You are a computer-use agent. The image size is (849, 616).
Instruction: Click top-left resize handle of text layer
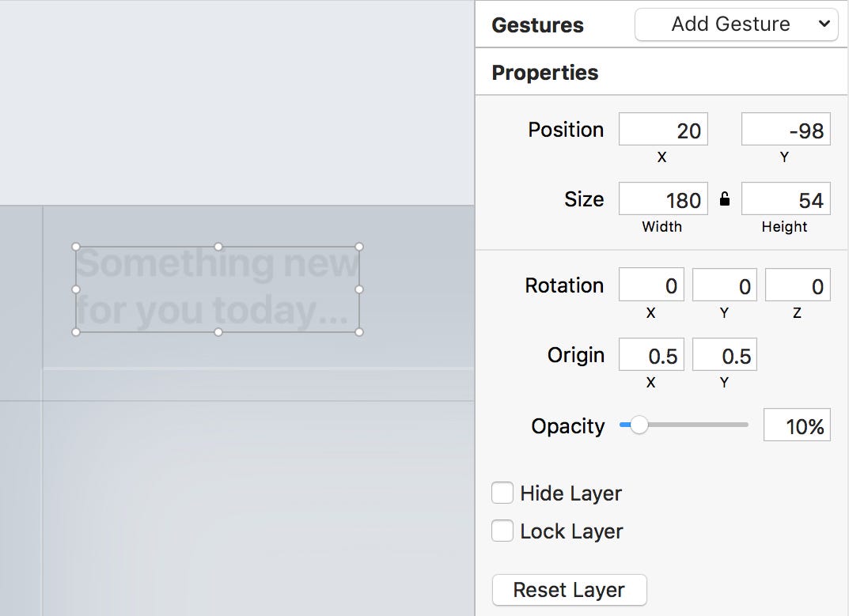click(76, 247)
